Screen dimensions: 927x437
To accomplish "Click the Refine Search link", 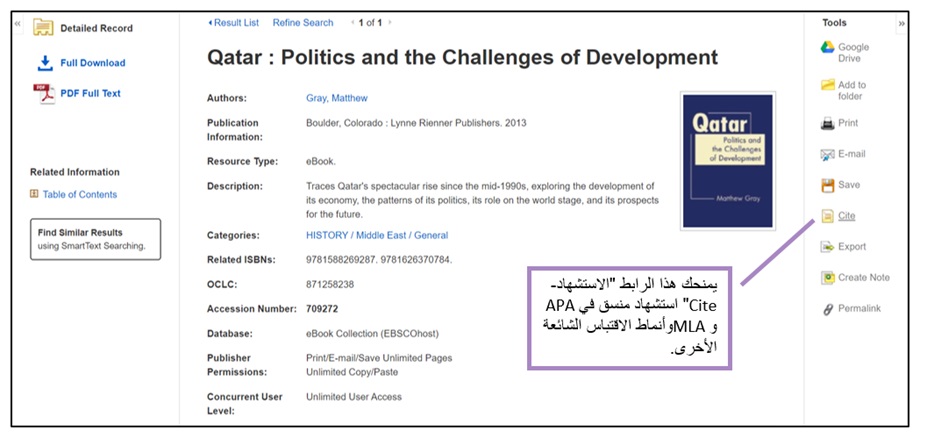I will pyautogui.click(x=303, y=22).
